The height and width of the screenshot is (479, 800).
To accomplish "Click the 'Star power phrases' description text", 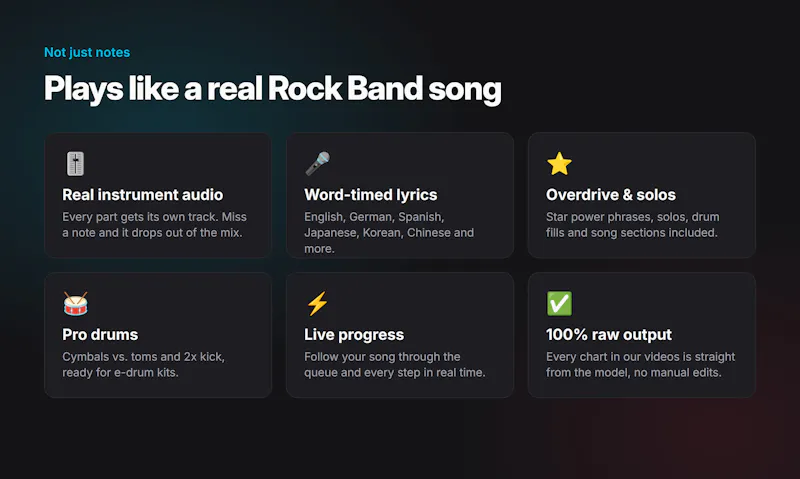I will (632, 224).
